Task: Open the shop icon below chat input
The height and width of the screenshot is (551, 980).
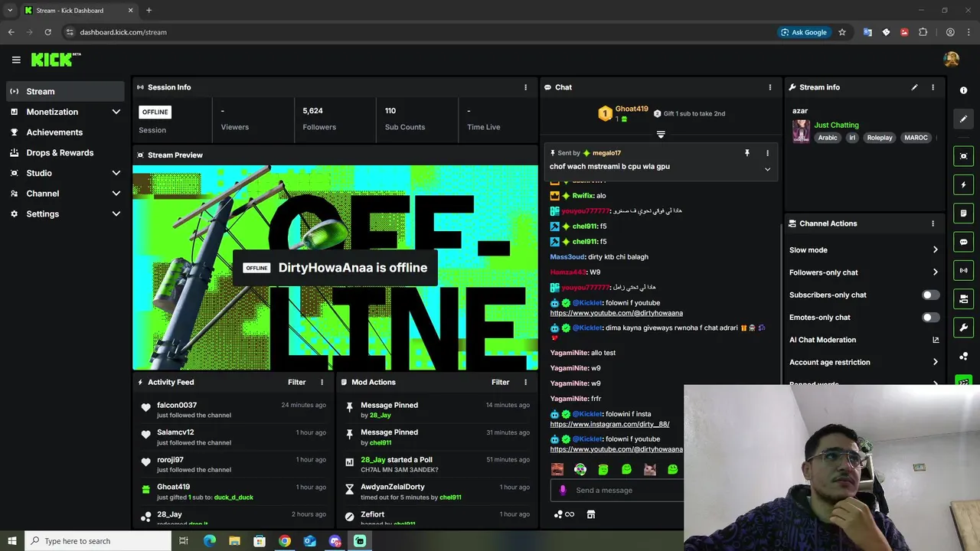Action: coord(590,514)
